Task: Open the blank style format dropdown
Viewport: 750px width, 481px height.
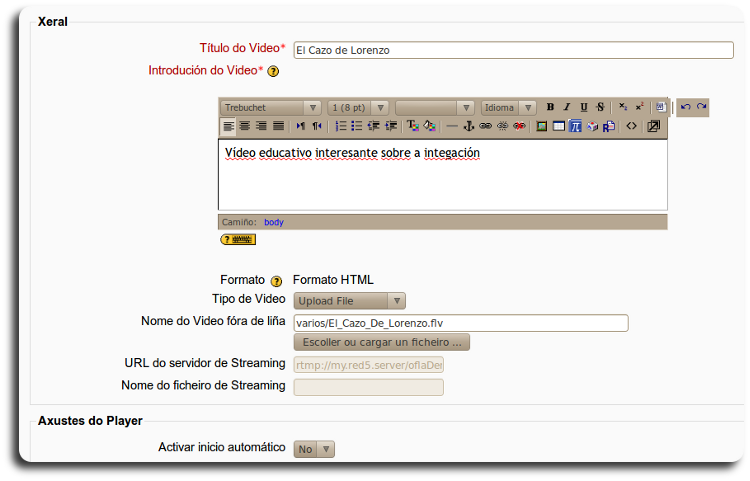Action: 435,108
